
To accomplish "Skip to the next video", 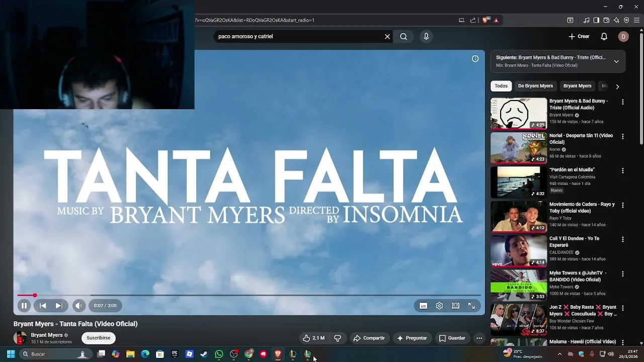I will pyautogui.click(x=59, y=306).
